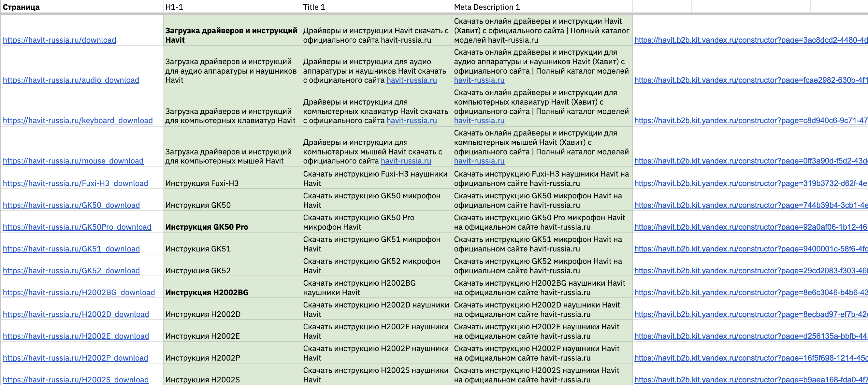Open the havit-russia.ru/download page link
Screen dimensions: 868x385
[59, 40]
